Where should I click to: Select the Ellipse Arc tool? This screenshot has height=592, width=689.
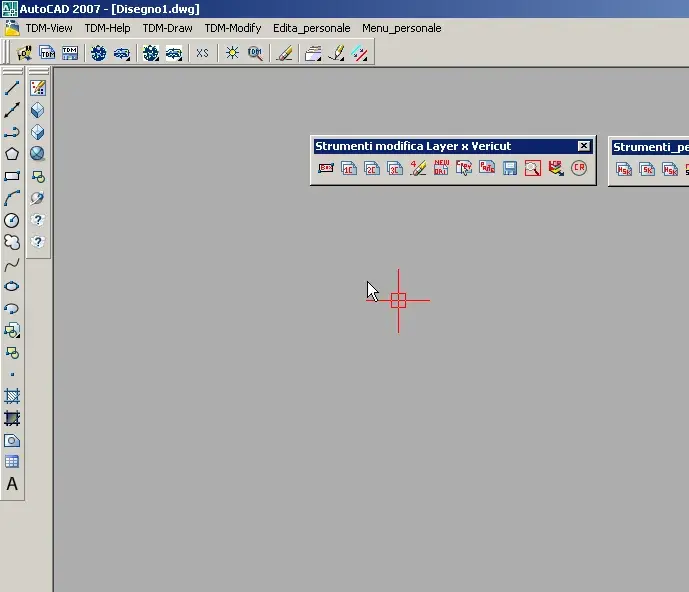[x=12, y=308]
